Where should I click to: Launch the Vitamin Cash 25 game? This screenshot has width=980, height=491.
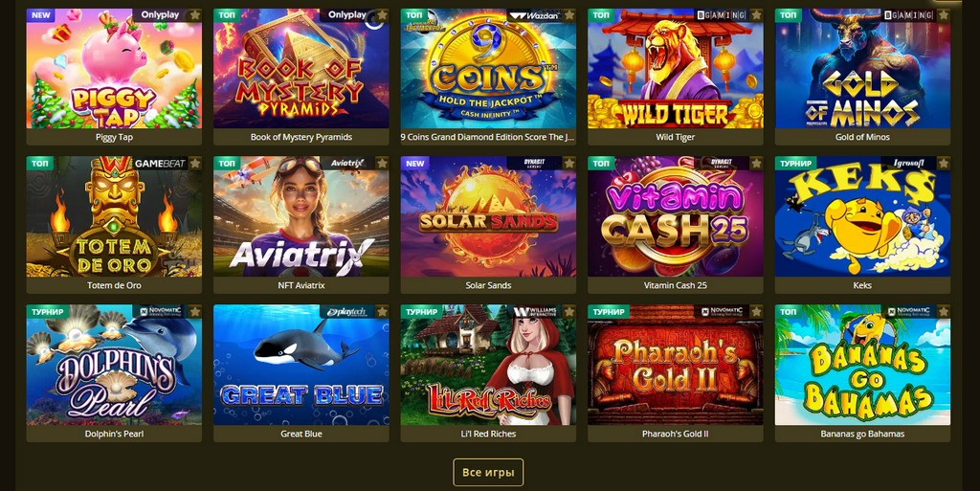[x=675, y=216]
